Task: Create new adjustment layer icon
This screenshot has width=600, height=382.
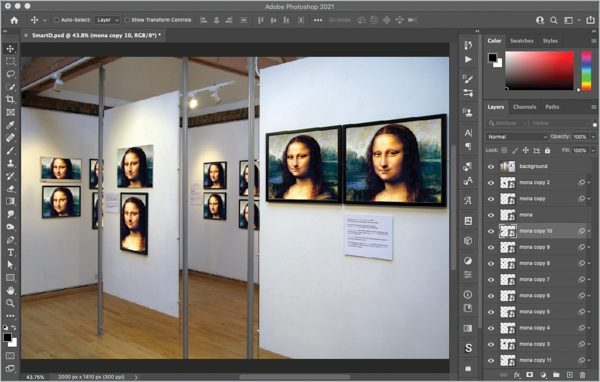Action: click(543, 375)
